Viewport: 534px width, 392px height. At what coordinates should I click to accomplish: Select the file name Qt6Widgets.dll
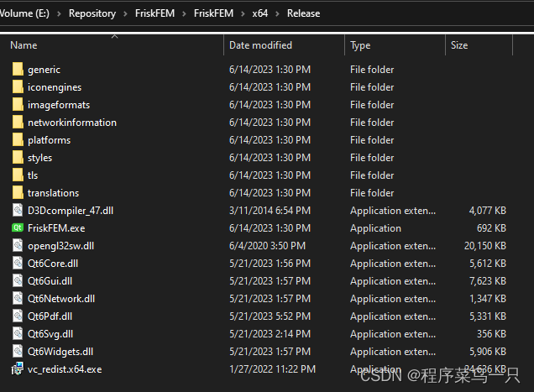(60, 352)
